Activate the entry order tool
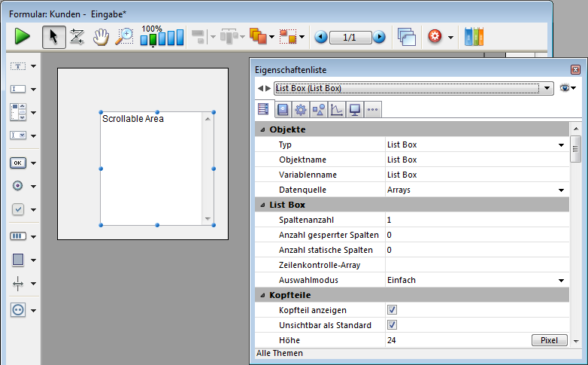This screenshot has width=588, height=365. pyautogui.click(x=77, y=36)
